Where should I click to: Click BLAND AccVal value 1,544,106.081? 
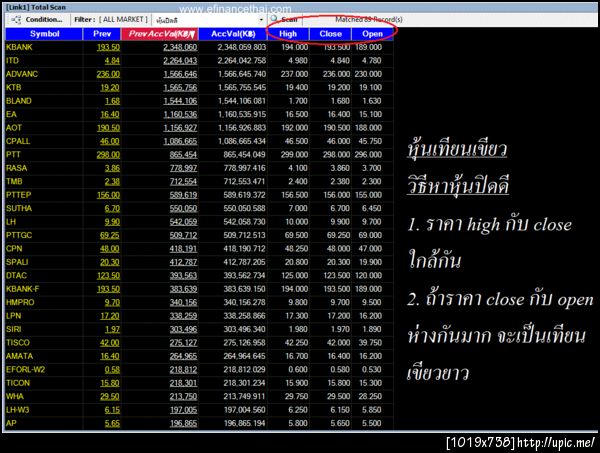tap(242, 101)
